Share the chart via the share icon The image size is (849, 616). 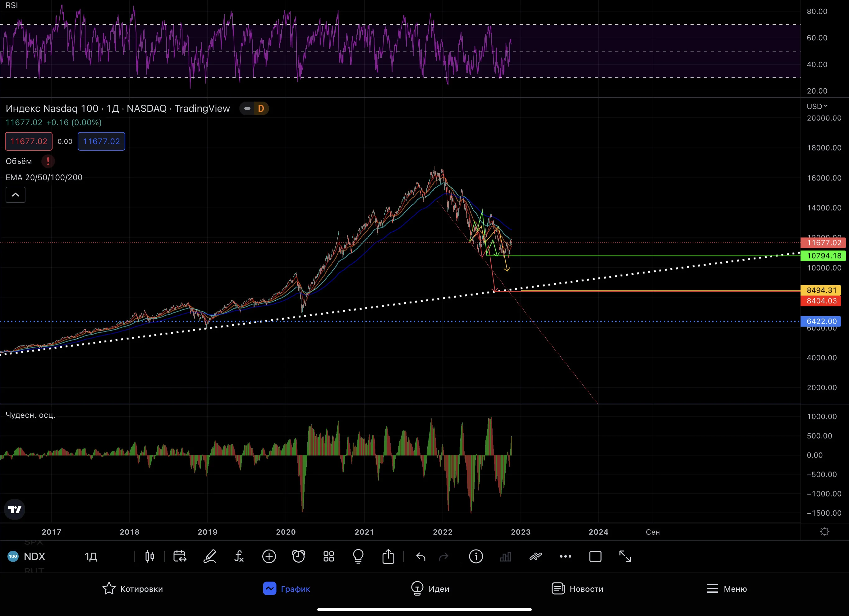(x=388, y=556)
